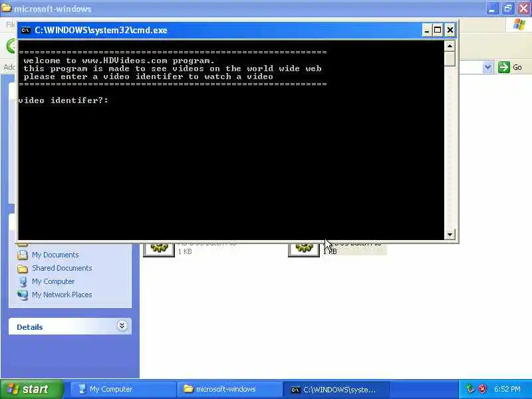Click the console scrollbar thumb
Image resolution: width=532 pixels, height=399 pixels.
click(x=450, y=59)
